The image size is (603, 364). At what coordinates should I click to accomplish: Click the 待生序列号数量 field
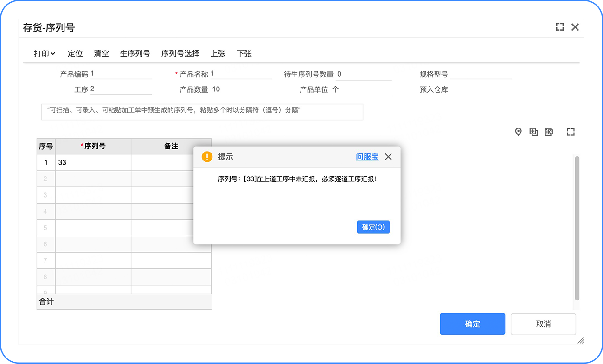pos(364,74)
